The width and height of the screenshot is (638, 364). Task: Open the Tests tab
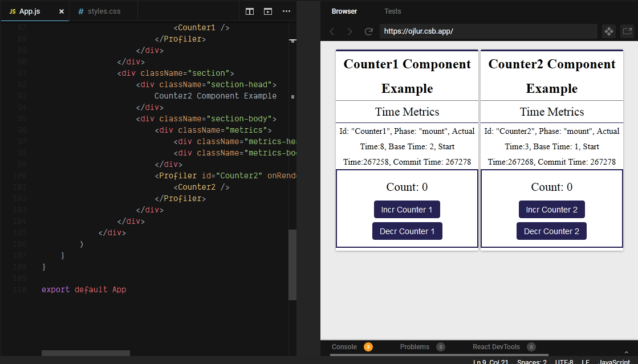pyautogui.click(x=392, y=11)
